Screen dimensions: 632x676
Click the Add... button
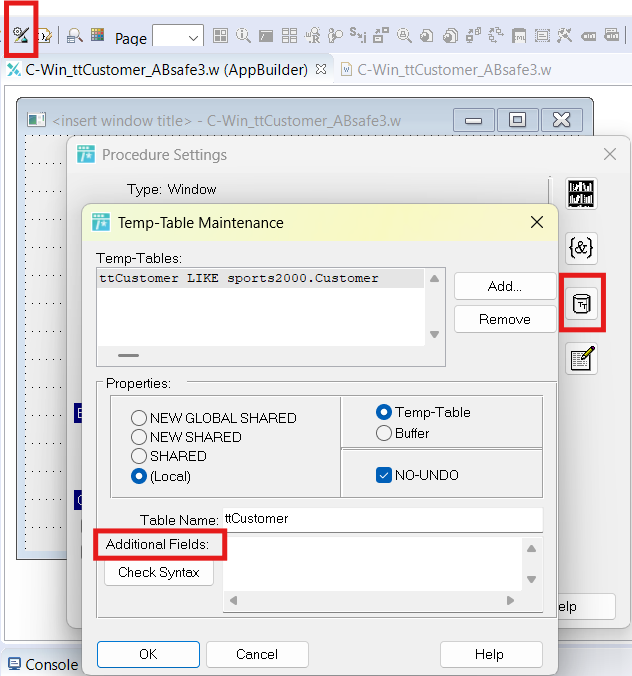point(504,286)
